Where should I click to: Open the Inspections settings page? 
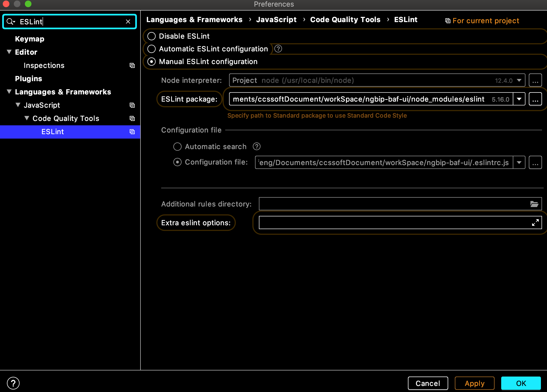tap(44, 65)
